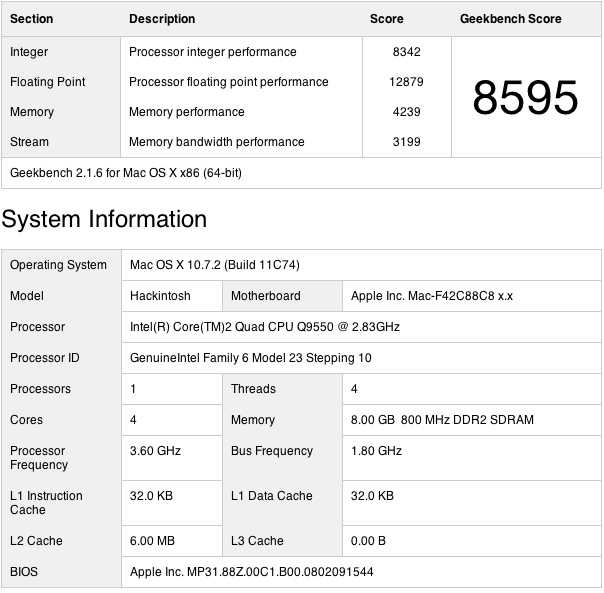Screen dimensions: 604x593
Task: Click the Processor Frequency label
Action: click(39, 458)
